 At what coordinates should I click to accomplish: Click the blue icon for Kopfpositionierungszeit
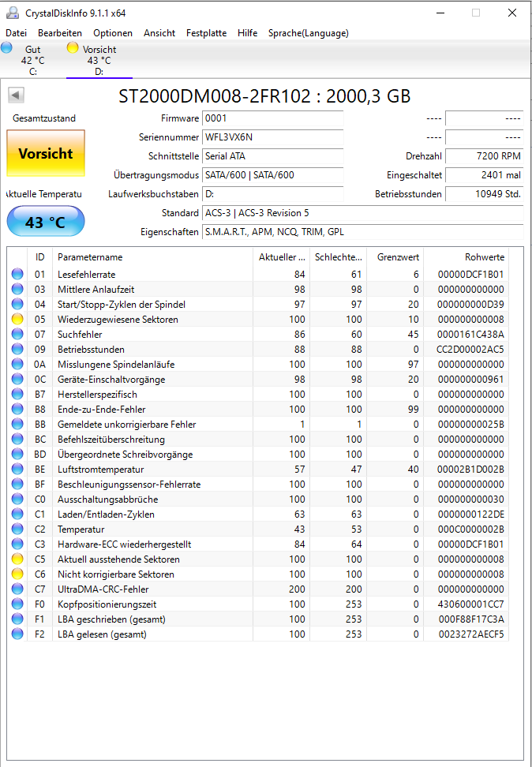click(x=17, y=604)
